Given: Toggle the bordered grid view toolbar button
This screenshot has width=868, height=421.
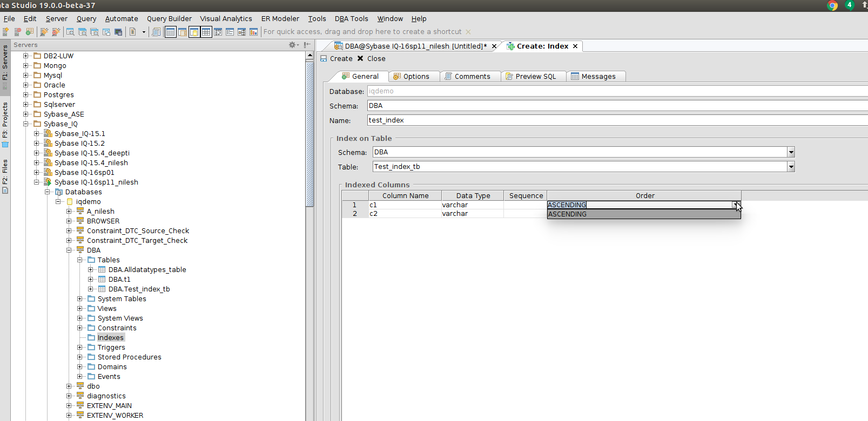Looking at the screenshot, I should tap(206, 32).
